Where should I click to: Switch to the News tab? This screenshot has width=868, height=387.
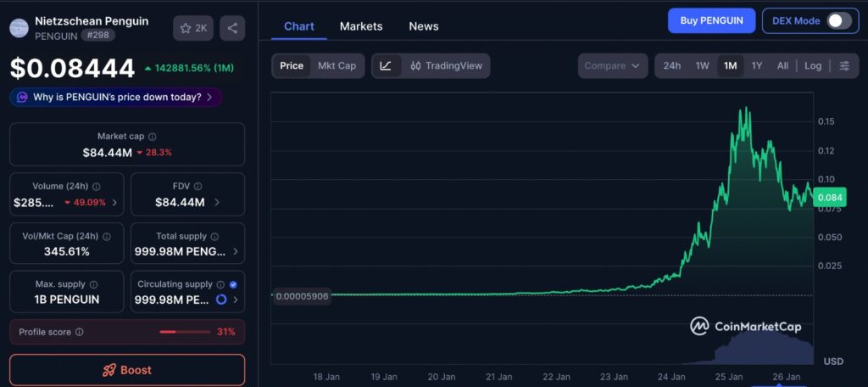[424, 26]
